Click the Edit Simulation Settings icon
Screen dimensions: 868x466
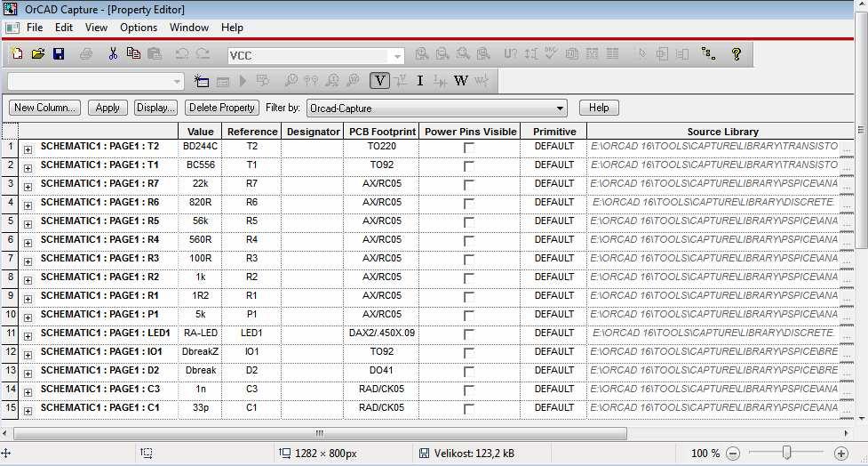pyautogui.click(x=222, y=82)
